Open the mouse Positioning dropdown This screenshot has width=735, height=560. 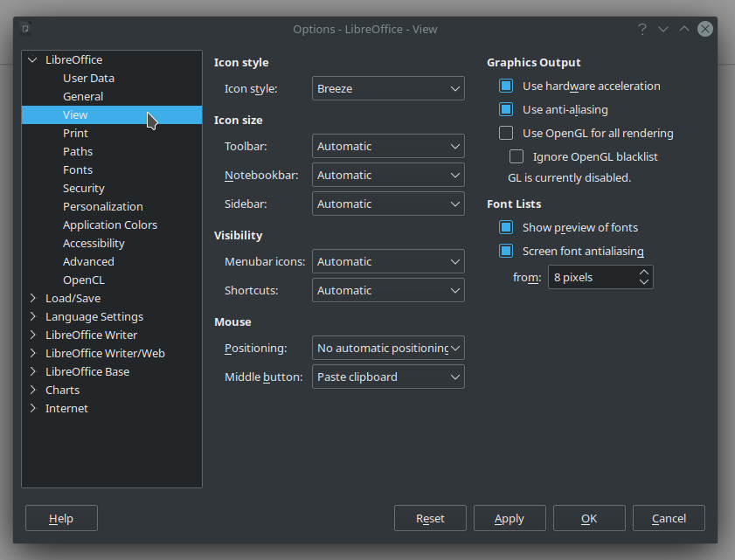pos(388,349)
